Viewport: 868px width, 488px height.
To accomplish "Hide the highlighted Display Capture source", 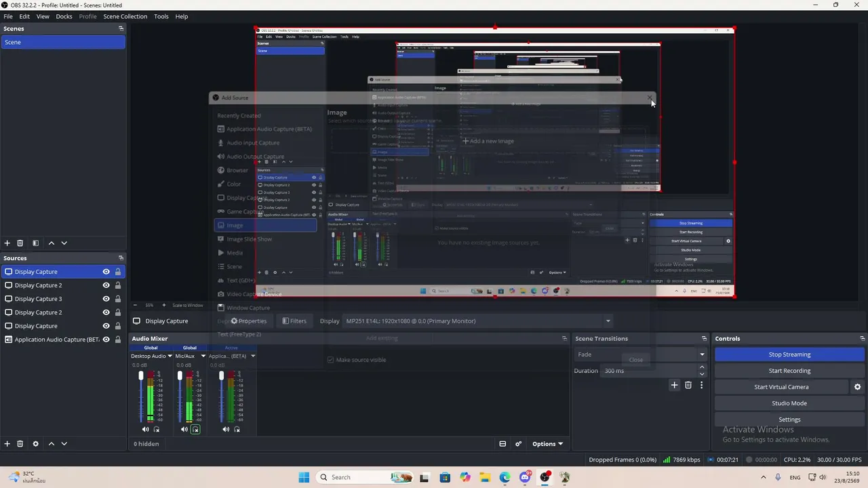I will pyautogui.click(x=106, y=272).
